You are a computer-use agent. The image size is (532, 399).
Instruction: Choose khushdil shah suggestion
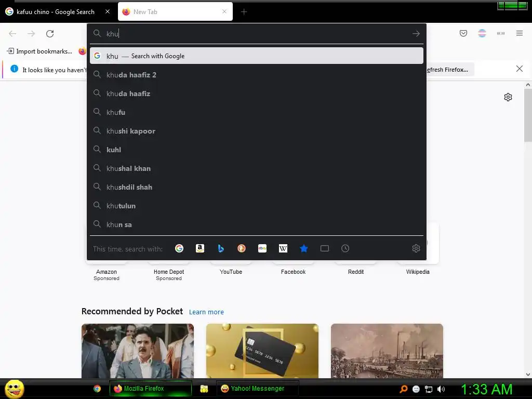(257, 187)
